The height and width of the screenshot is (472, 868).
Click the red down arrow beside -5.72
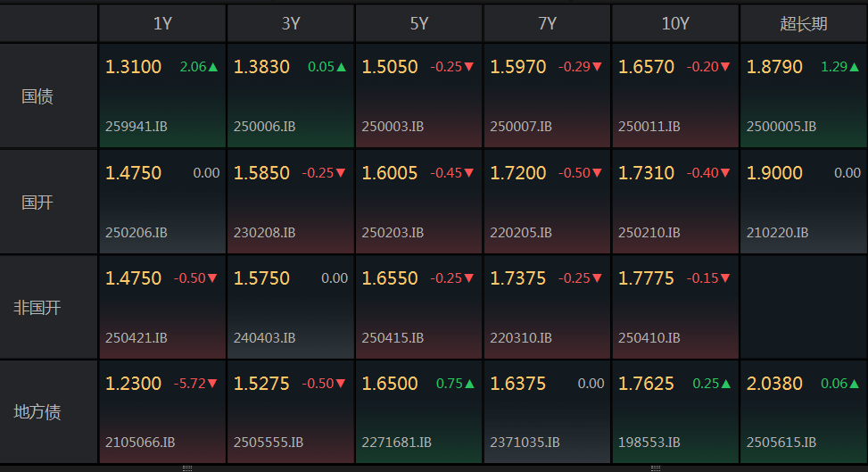[x=212, y=384]
